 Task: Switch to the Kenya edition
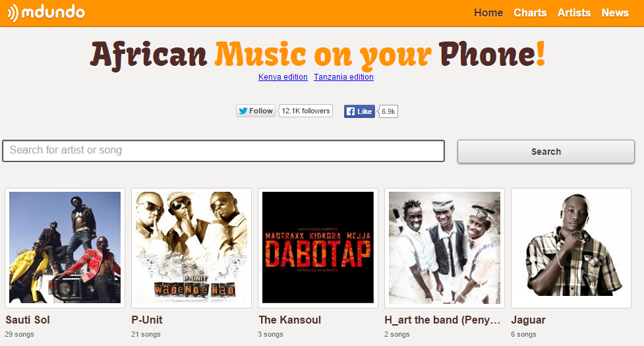(x=283, y=76)
